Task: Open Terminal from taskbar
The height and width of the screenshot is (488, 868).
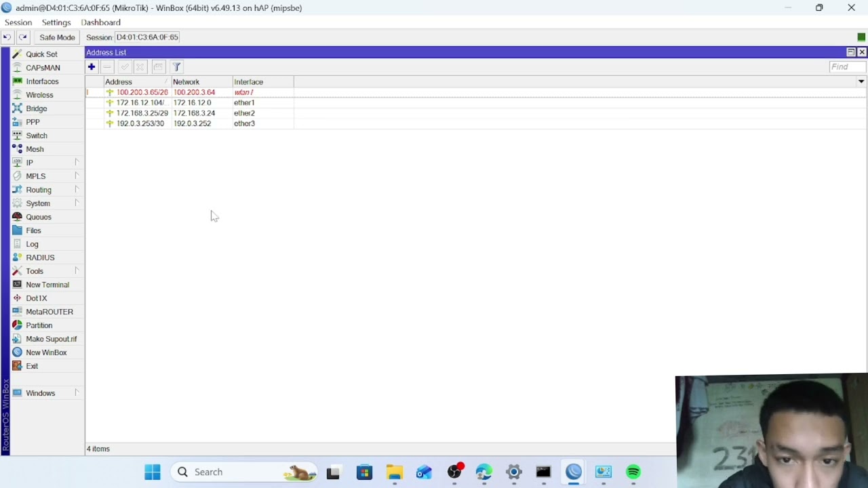Action: coord(543,472)
